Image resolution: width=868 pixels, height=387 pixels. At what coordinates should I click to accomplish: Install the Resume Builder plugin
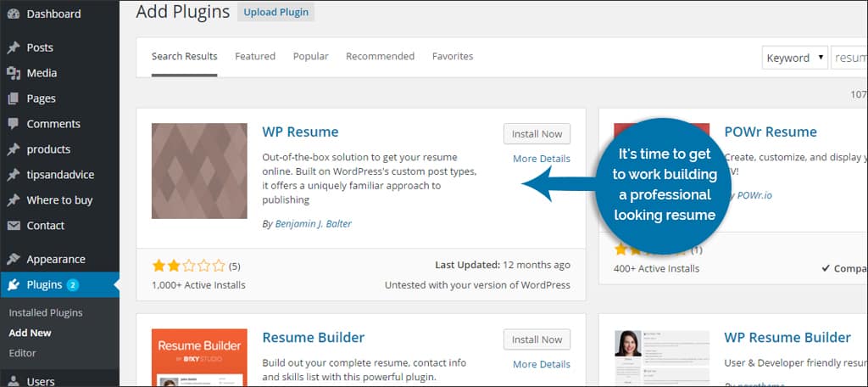click(537, 339)
